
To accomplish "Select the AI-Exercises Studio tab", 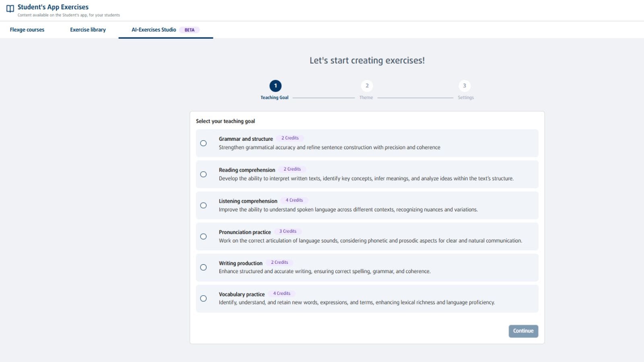I will (x=154, y=30).
